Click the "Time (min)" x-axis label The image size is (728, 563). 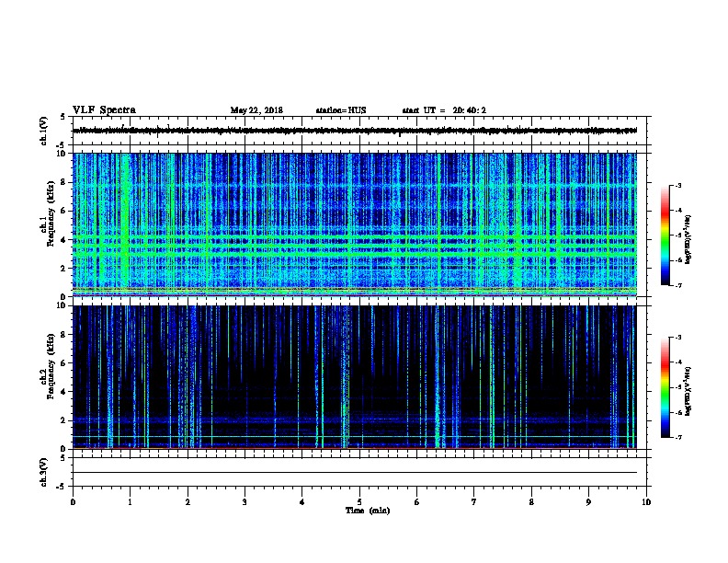[368, 511]
